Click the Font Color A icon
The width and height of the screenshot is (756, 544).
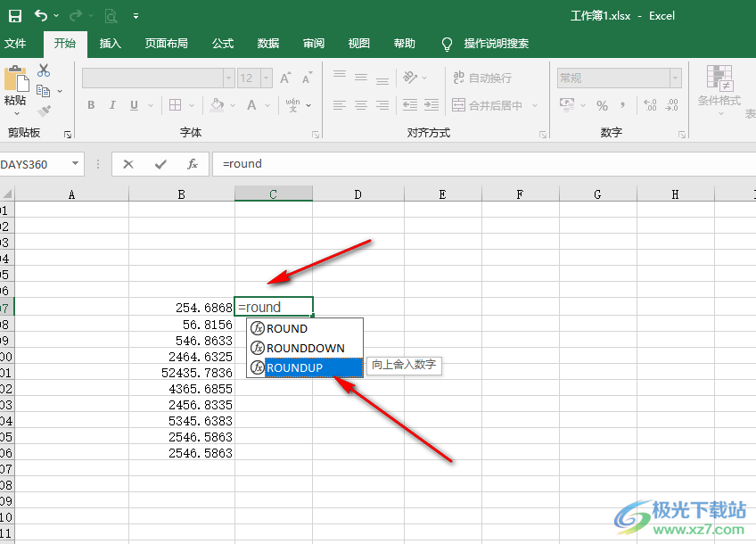(251, 105)
